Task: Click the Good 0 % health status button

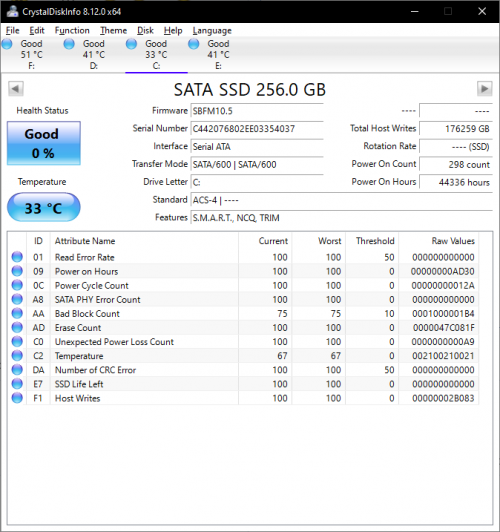Action: (x=44, y=143)
